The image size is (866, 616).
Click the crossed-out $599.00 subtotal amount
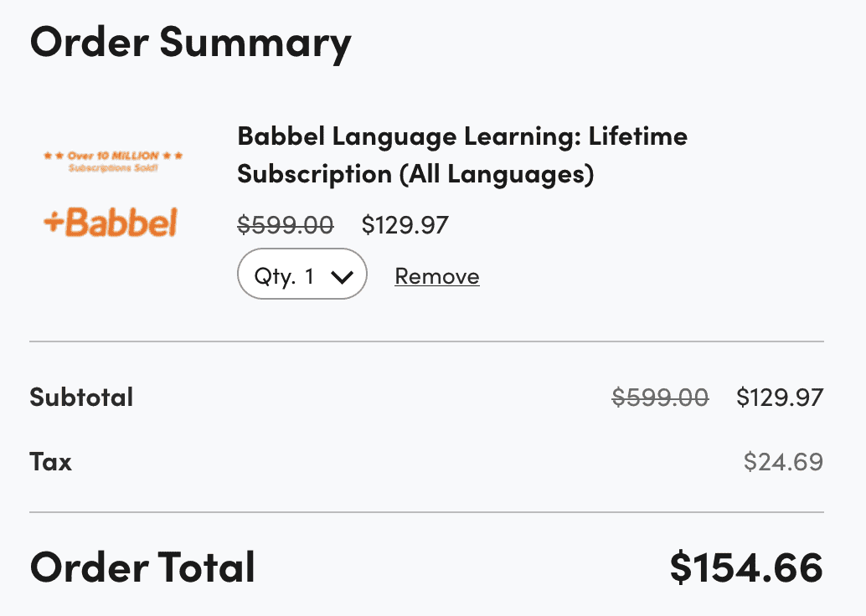[660, 398]
